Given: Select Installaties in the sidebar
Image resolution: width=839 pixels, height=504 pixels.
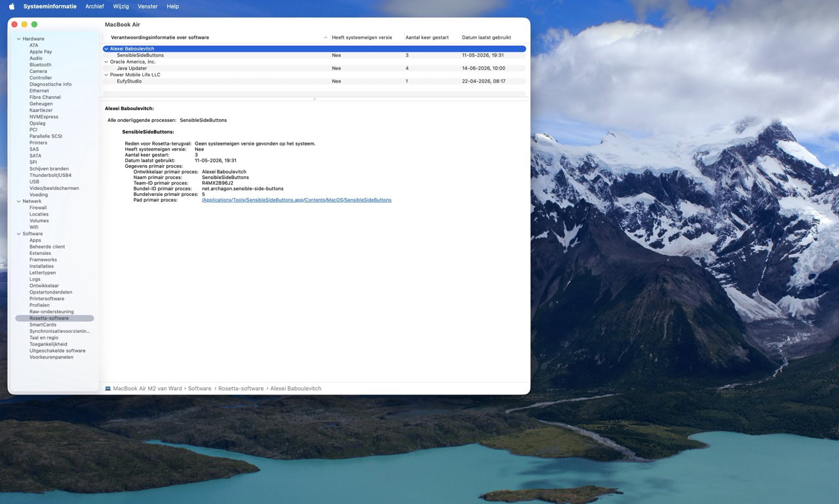Looking at the screenshot, I should (x=41, y=267).
